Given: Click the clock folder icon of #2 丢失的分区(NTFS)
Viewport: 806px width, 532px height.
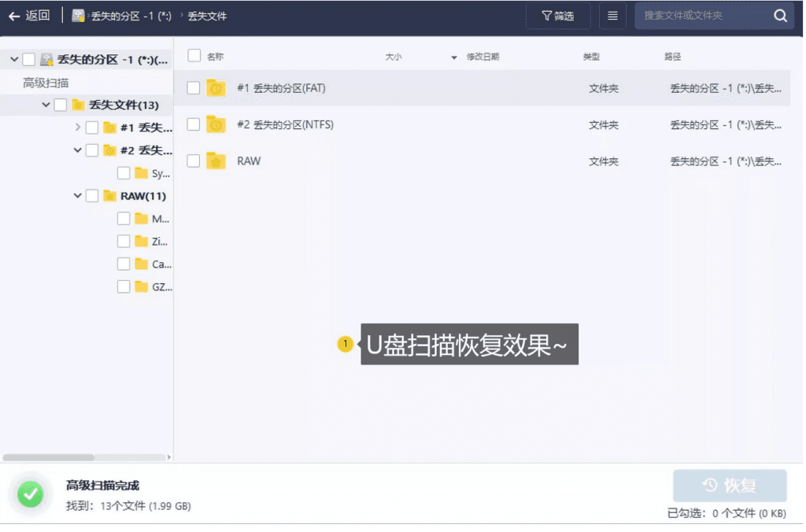Looking at the screenshot, I should pos(215,124).
